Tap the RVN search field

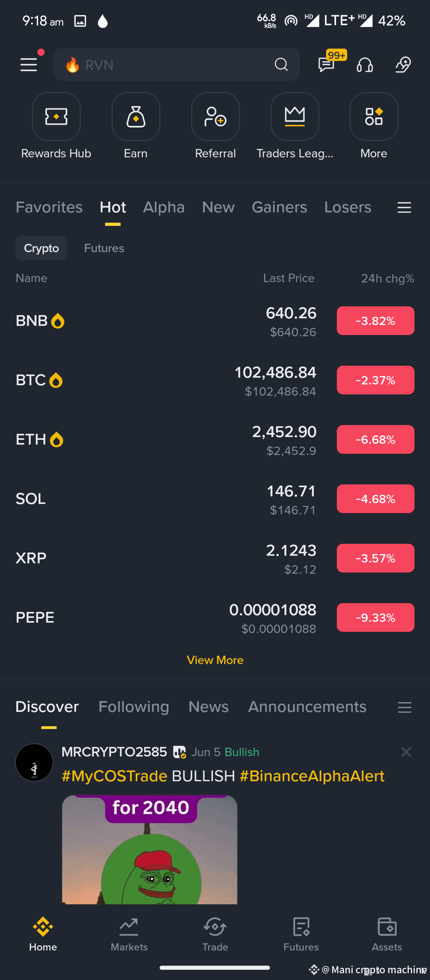pos(176,65)
